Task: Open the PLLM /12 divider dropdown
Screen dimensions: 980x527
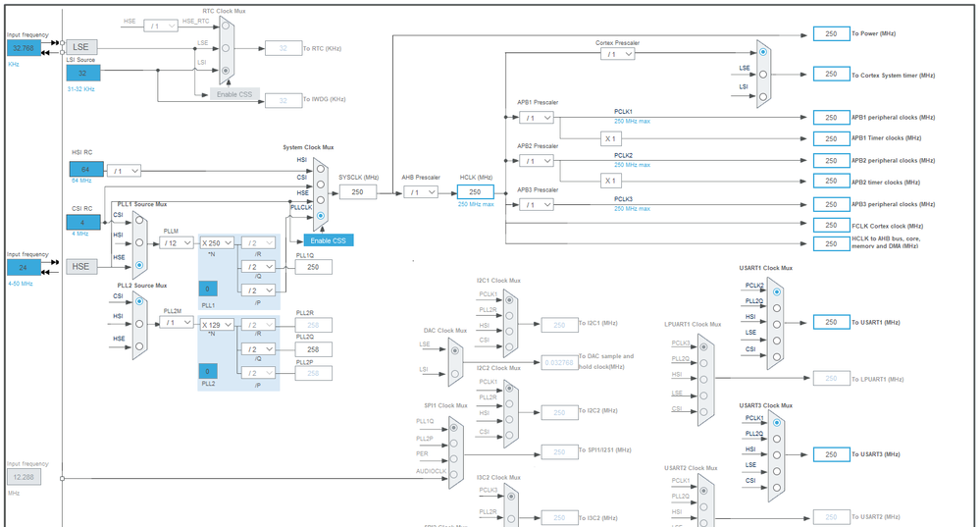Action: 177,242
